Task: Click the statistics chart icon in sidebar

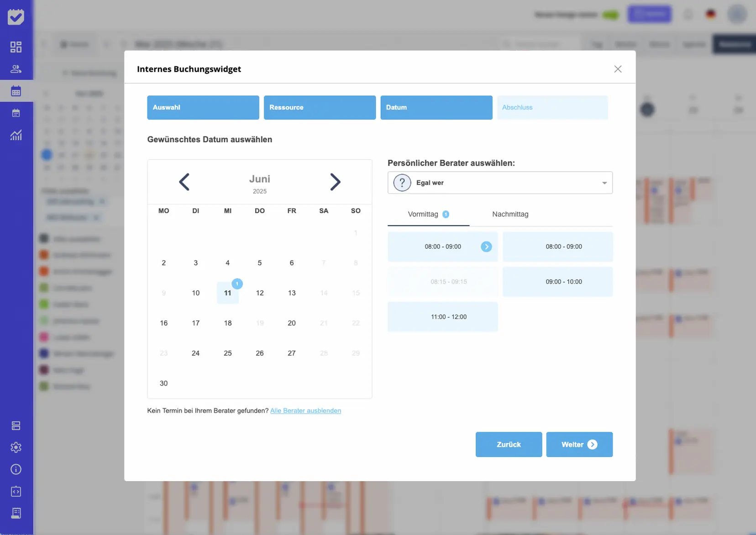Action: pyautogui.click(x=16, y=135)
